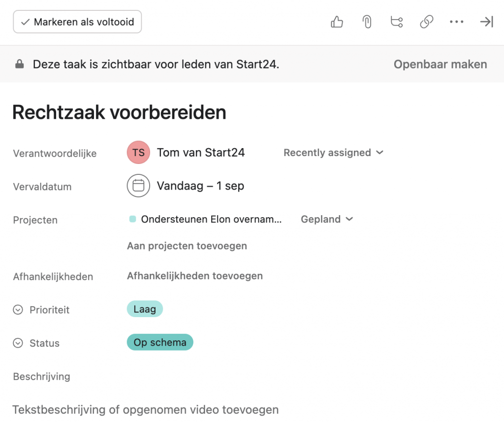This screenshot has width=504, height=422.
Task: Click the thumbs-up like icon
Action: [x=337, y=22]
